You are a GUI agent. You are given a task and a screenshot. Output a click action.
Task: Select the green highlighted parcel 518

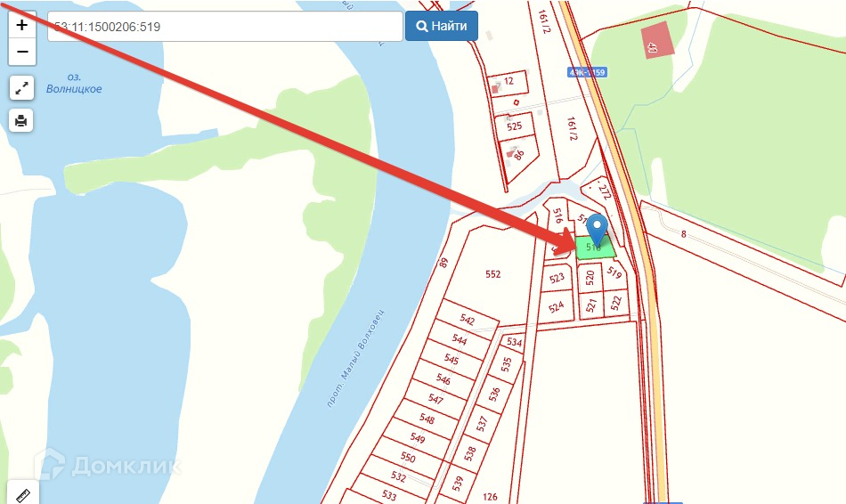pyautogui.click(x=595, y=248)
